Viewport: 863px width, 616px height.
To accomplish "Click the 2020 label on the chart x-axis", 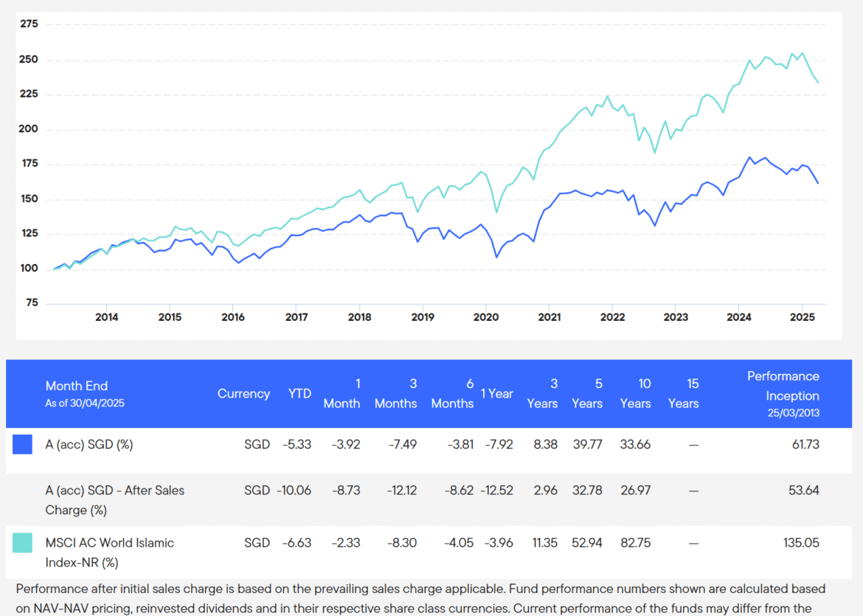I will (486, 317).
